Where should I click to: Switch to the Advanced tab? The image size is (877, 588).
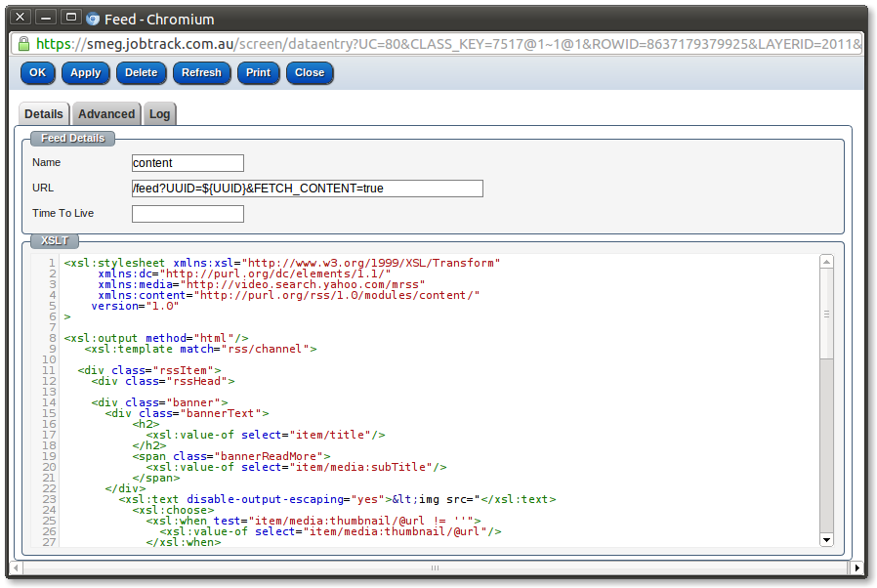tap(106, 114)
